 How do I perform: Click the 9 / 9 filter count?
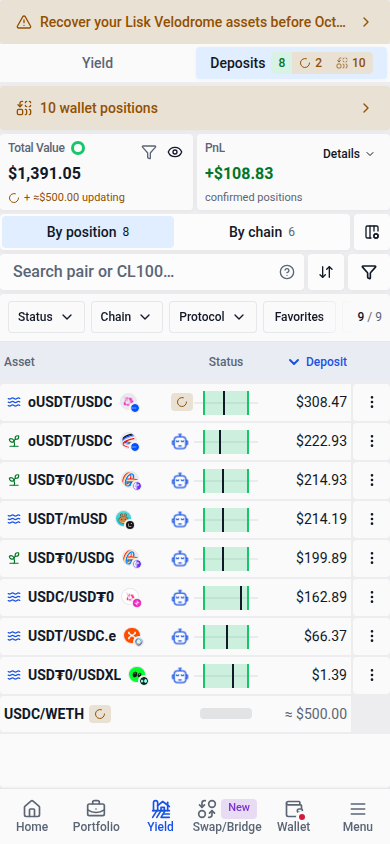[x=370, y=317]
